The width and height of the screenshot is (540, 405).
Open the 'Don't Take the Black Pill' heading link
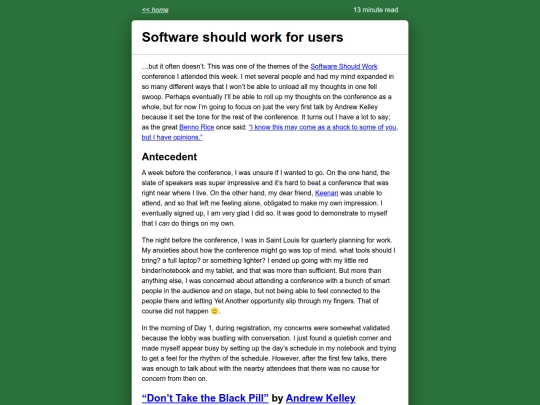205,398
